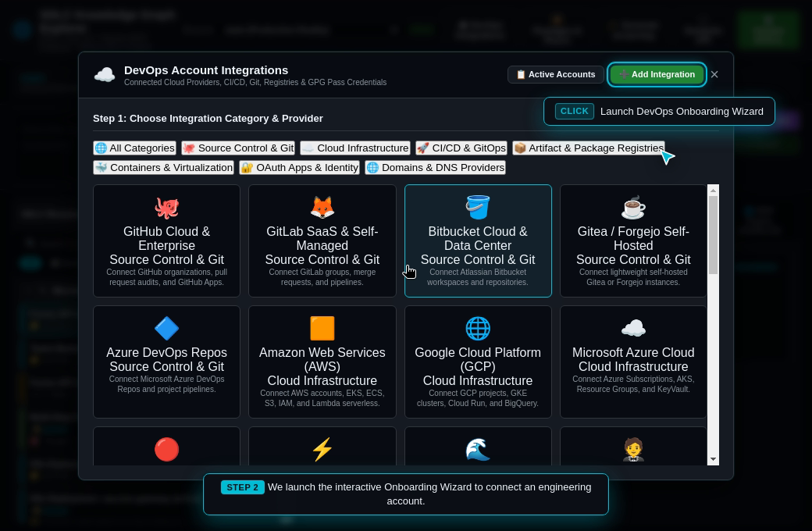Select Amazon Web Services (AWS) card title
The width and height of the screenshot is (812, 531).
pyautogui.click(x=322, y=359)
